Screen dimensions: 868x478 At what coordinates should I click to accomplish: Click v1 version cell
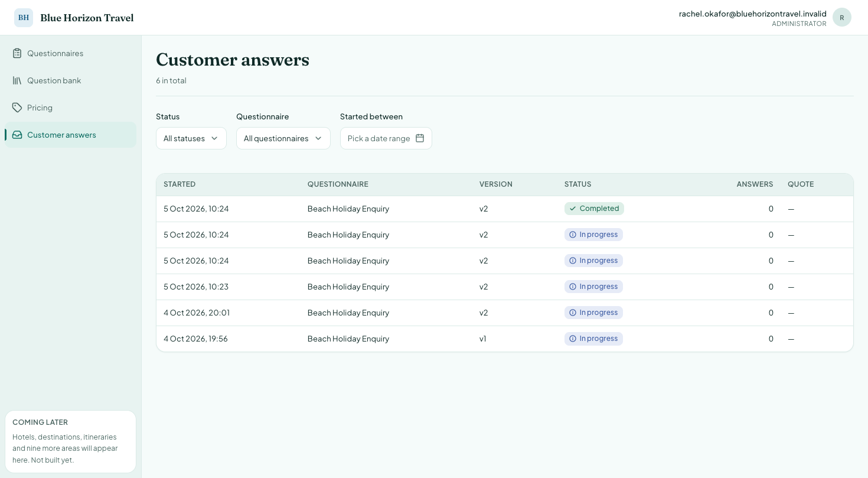pos(483,339)
